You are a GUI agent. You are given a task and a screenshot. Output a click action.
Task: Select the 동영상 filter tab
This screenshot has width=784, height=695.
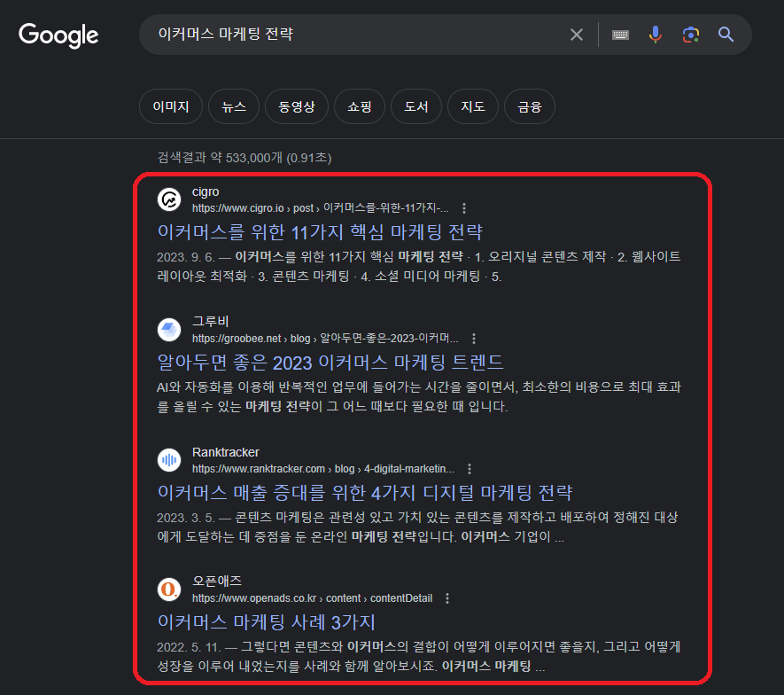coord(296,105)
